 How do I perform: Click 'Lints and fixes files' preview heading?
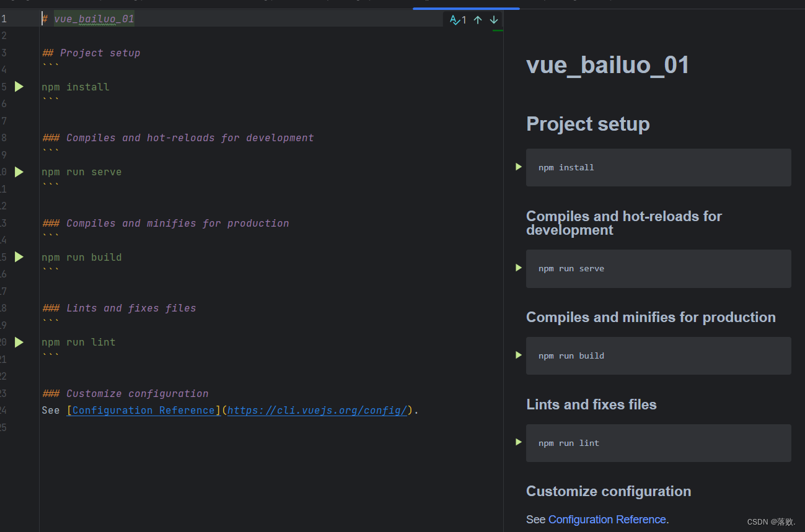click(591, 404)
